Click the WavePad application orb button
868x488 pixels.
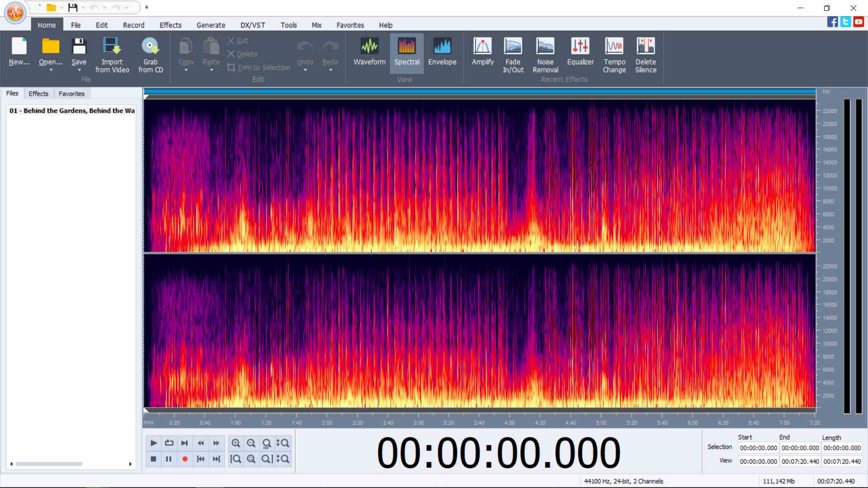pos(15,13)
